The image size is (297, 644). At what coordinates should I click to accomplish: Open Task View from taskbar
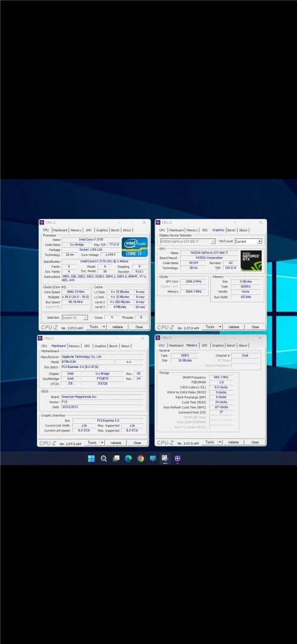[x=116, y=458]
